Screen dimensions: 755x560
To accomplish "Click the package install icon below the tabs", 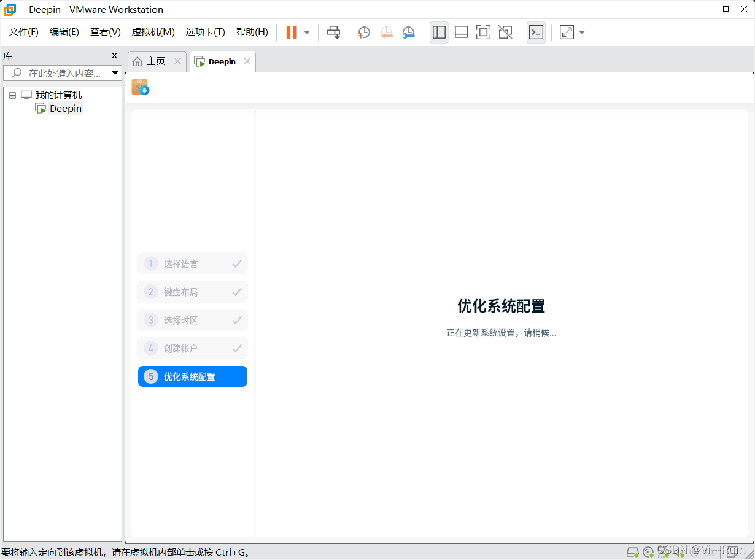I will click(141, 87).
